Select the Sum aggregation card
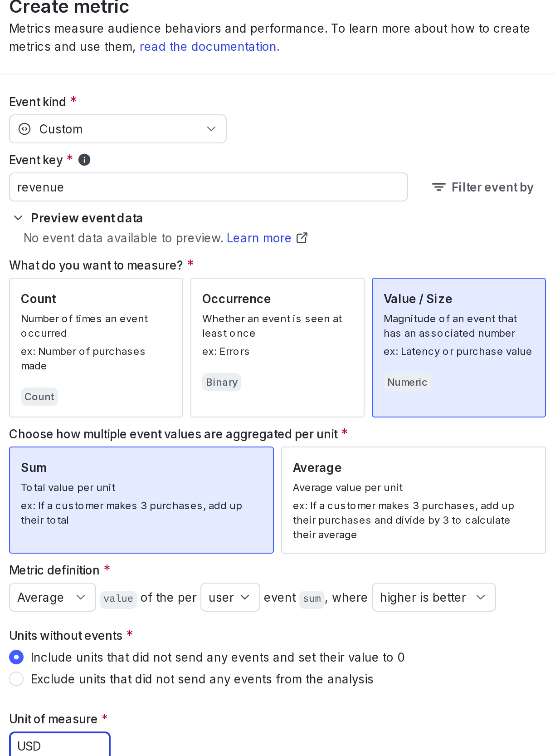Viewport: 555px width, 756px height. tap(141, 500)
